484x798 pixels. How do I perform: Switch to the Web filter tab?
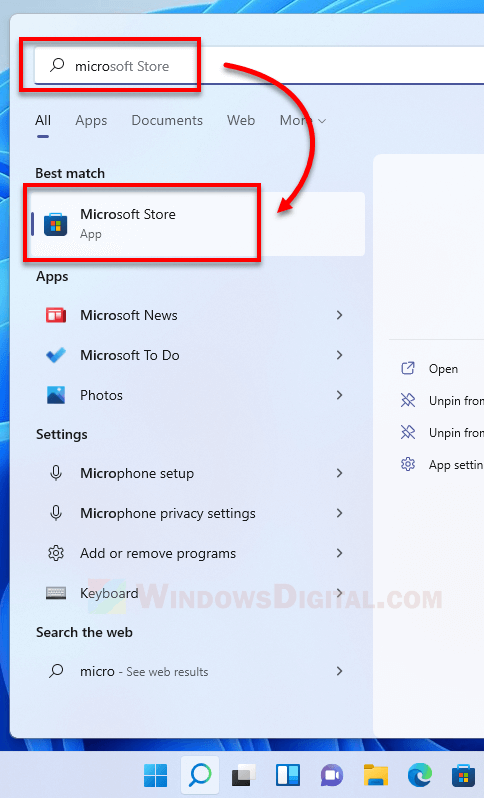[241, 121]
